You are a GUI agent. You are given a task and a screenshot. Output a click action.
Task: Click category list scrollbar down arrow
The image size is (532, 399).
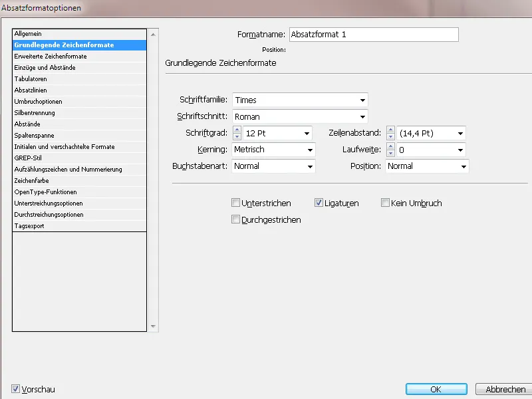pos(153,326)
